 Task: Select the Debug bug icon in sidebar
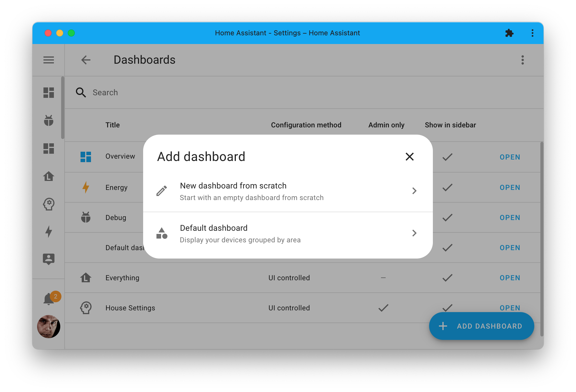(49, 121)
